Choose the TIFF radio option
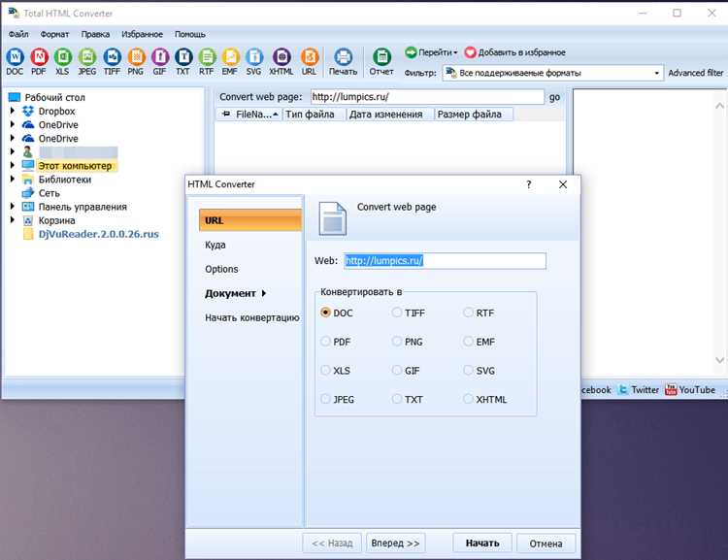This screenshot has width=728, height=560. click(397, 313)
